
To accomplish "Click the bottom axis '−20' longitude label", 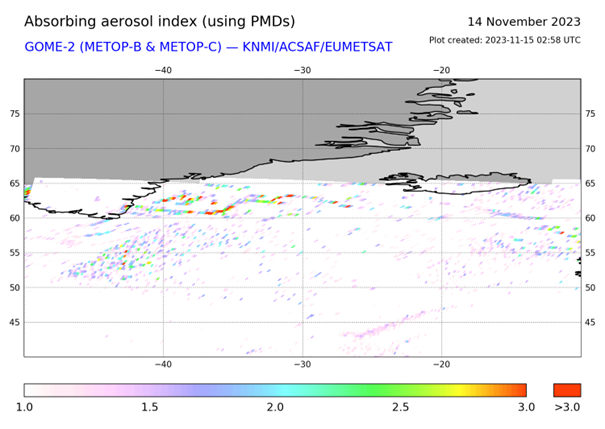I will point(441,365).
